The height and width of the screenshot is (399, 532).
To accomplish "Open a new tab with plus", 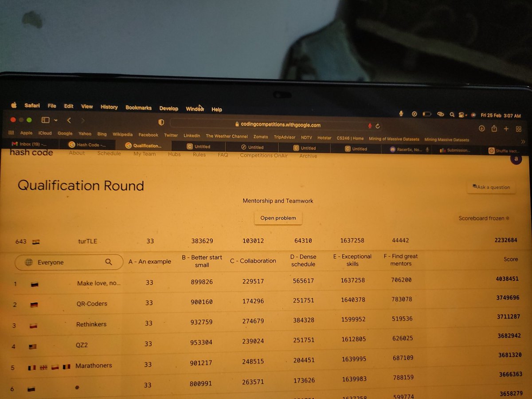I will [506, 129].
